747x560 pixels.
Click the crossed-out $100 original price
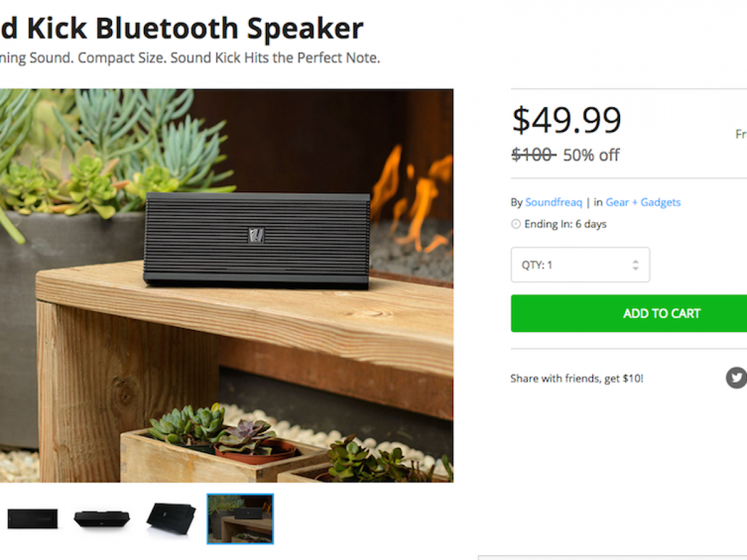point(533,154)
